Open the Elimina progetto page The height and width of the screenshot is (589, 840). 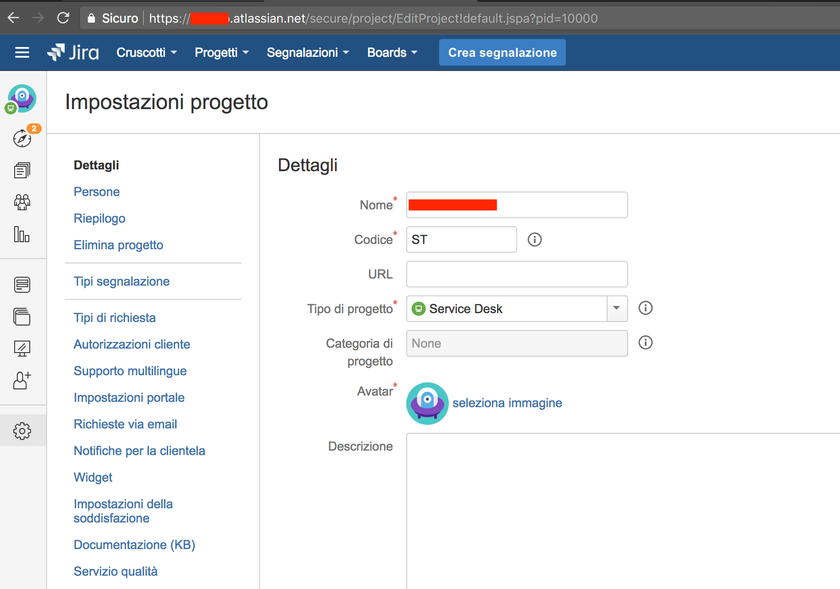(x=118, y=245)
